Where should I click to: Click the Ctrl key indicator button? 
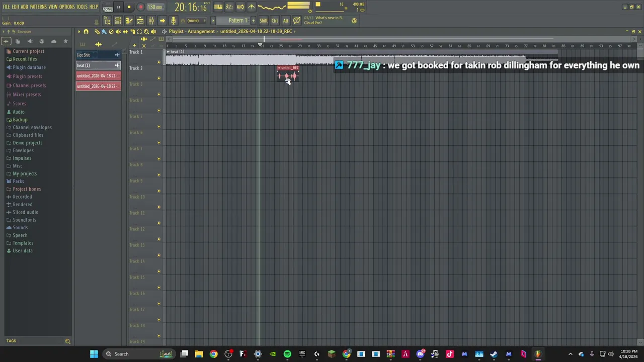click(x=275, y=21)
